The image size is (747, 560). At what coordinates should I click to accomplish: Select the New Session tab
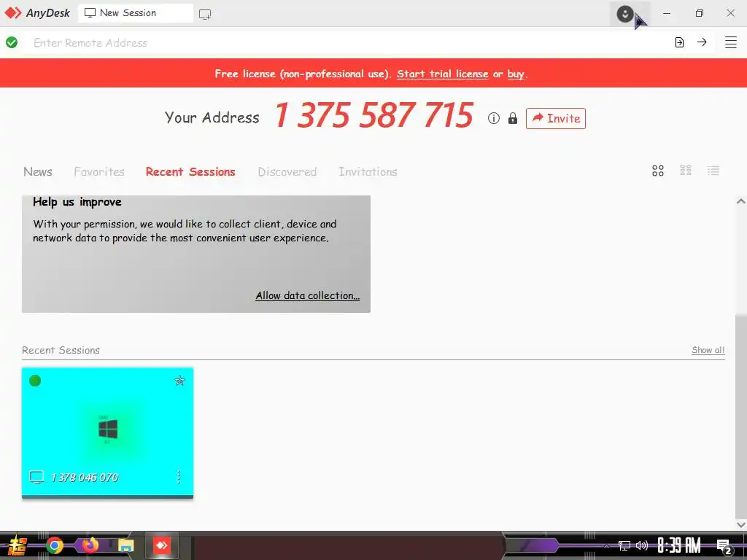135,13
